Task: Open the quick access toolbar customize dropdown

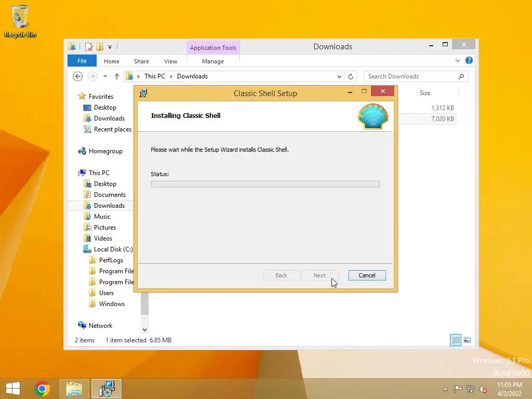Action: (x=110, y=47)
